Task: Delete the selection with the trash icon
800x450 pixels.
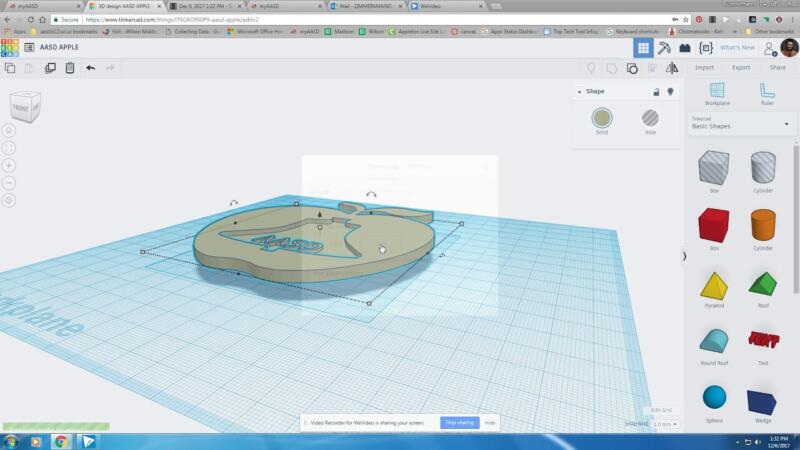Action: tap(70, 68)
